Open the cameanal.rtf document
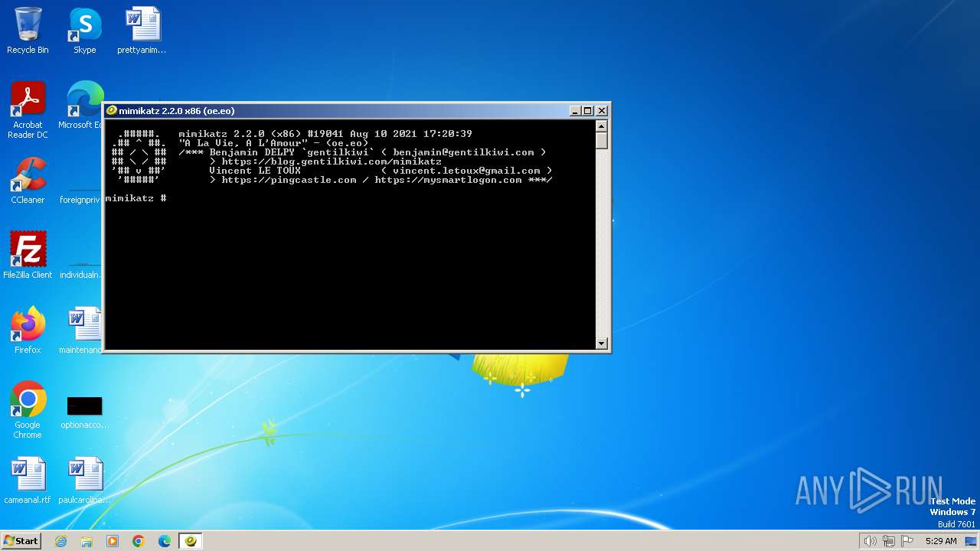This screenshot has height=551, width=980. tap(28, 481)
